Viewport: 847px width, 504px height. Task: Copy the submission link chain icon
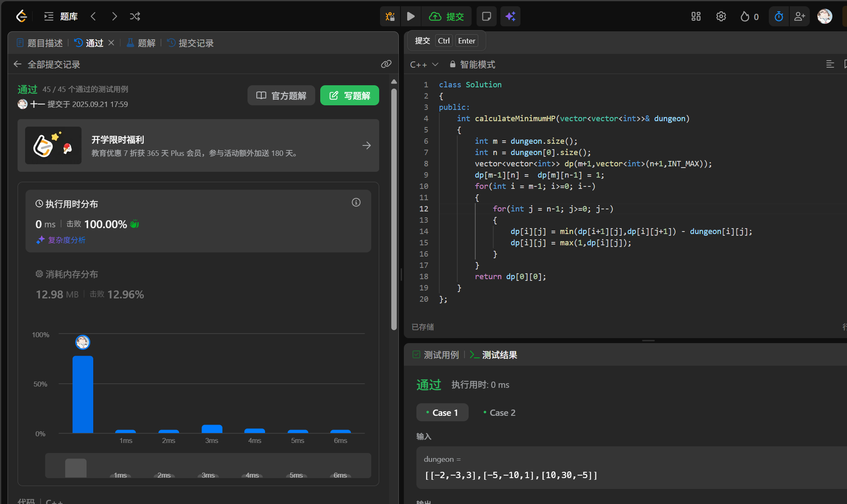[x=386, y=64]
